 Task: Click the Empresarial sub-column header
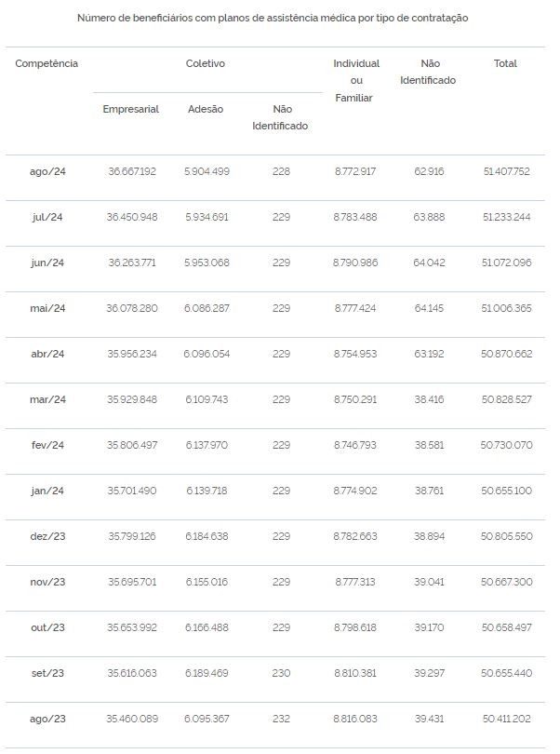click(131, 109)
